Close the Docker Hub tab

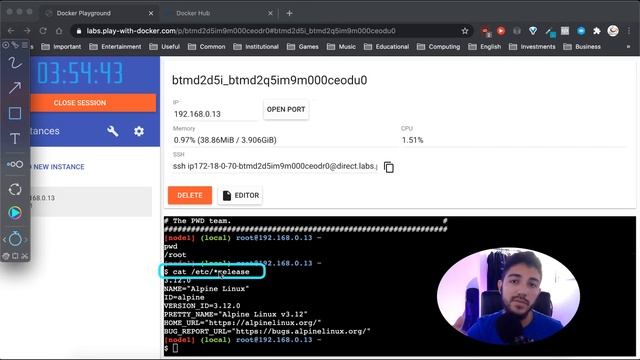click(x=270, y=13)
